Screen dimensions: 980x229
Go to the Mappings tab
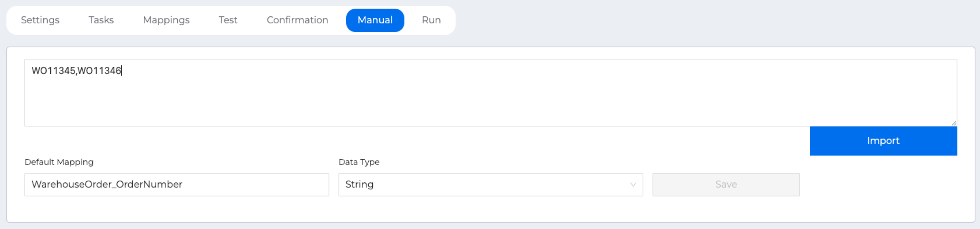tap(166, 20)
